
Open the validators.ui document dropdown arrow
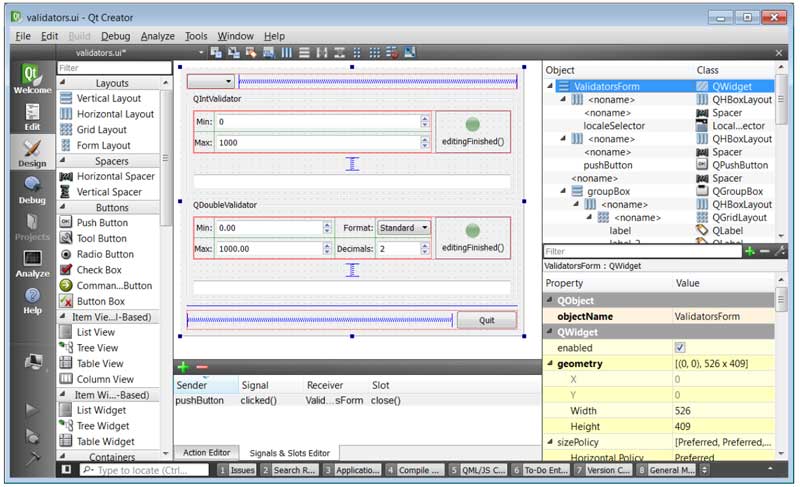(201, 53)
